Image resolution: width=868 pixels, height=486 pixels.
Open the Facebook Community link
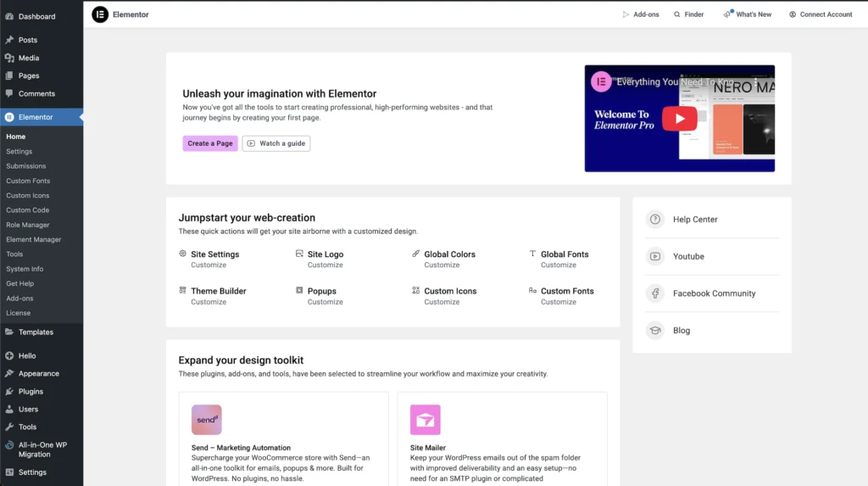(x=714, y=293)
